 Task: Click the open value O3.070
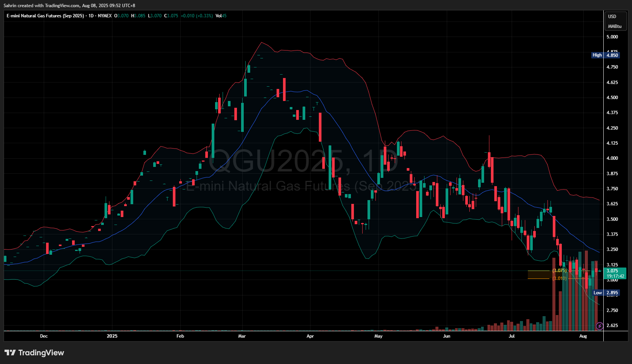pos(121,16)
